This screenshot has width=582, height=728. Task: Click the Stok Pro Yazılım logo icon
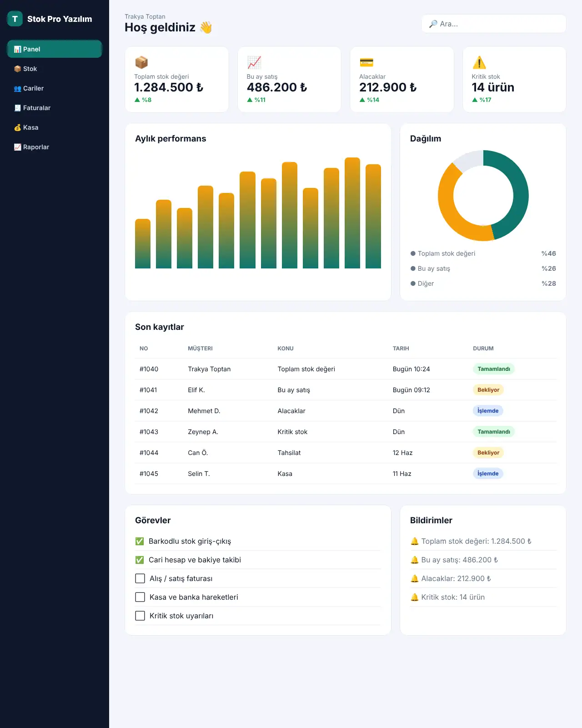coord(15,19)
